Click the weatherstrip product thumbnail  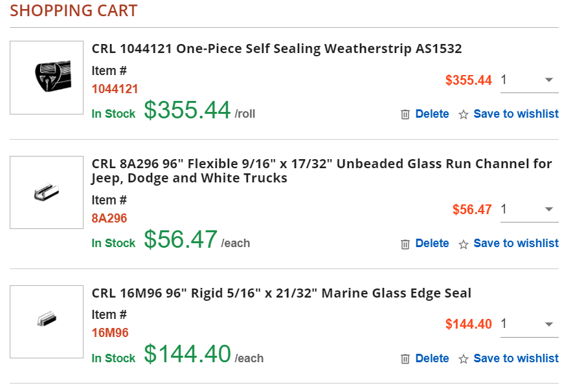click(x=47, y=78)
